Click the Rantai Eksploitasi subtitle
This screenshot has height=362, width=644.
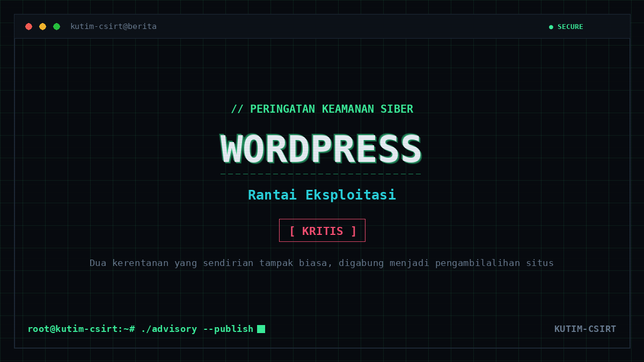(322, 195)
